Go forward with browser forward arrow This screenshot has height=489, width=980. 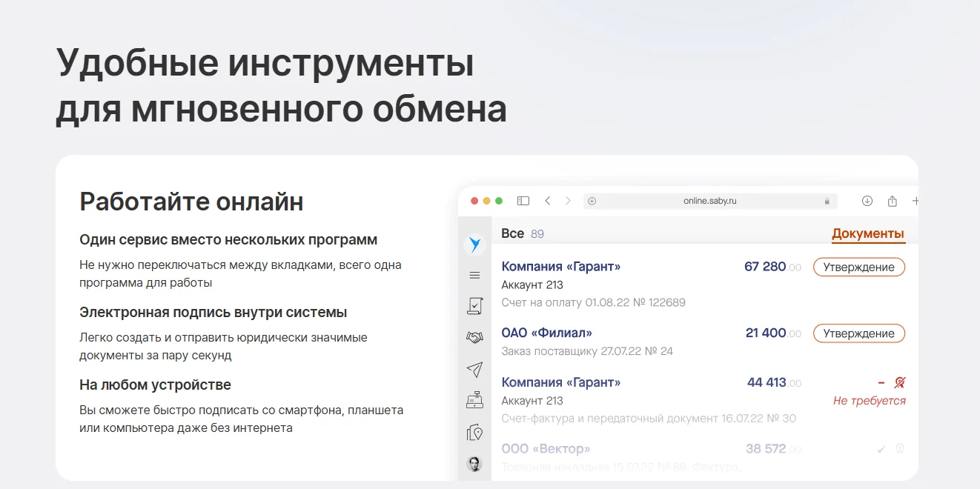click(568, 201)
